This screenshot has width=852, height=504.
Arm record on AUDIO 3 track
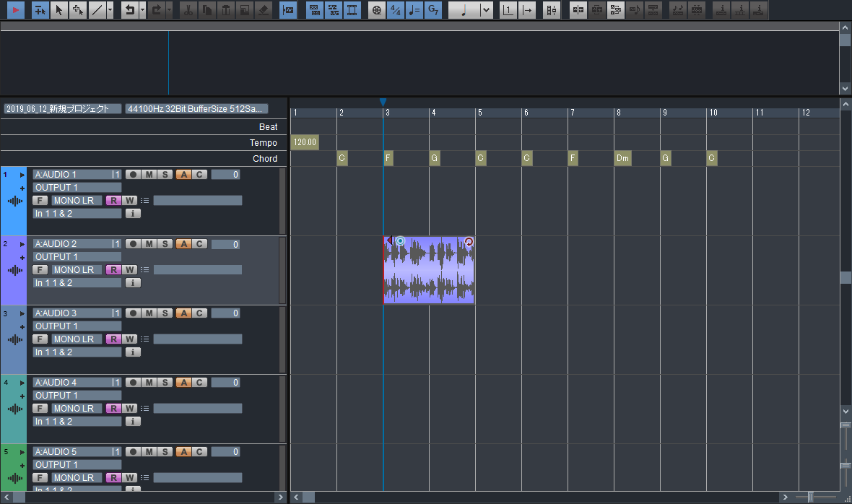click(133, 313)
